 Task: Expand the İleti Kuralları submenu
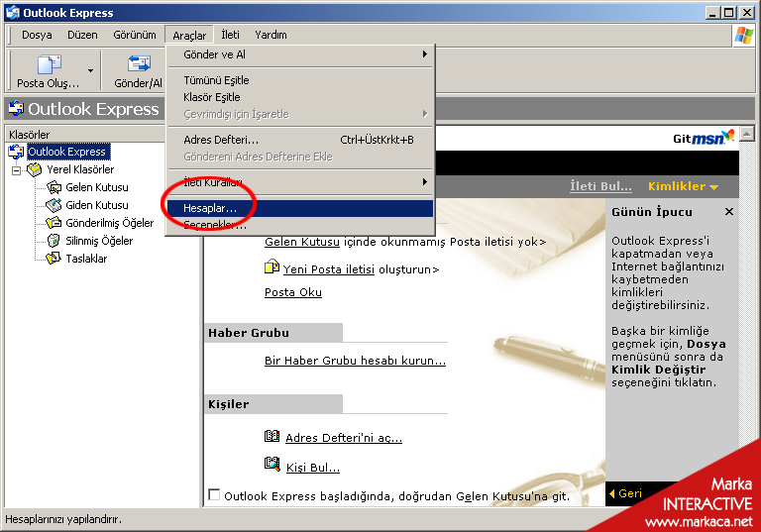point(300,182)
